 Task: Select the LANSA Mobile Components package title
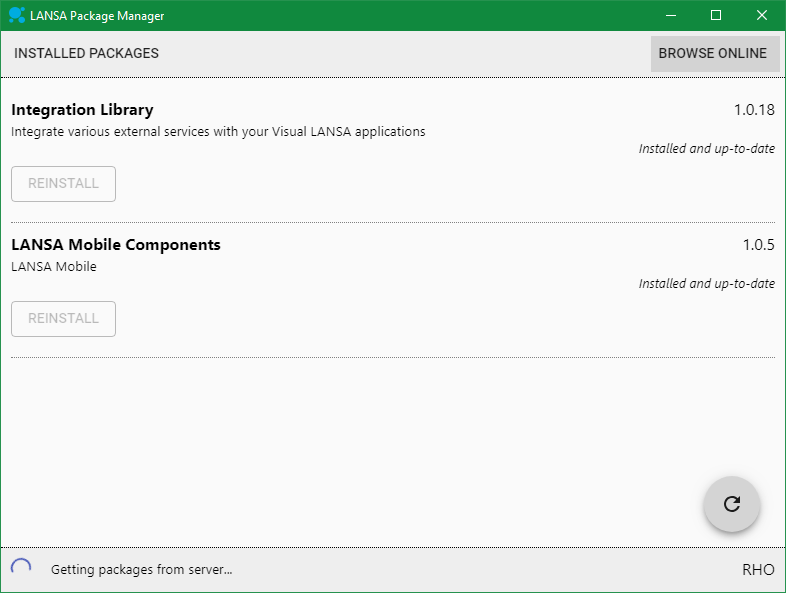pyautogui.click(x=116, y=244)
